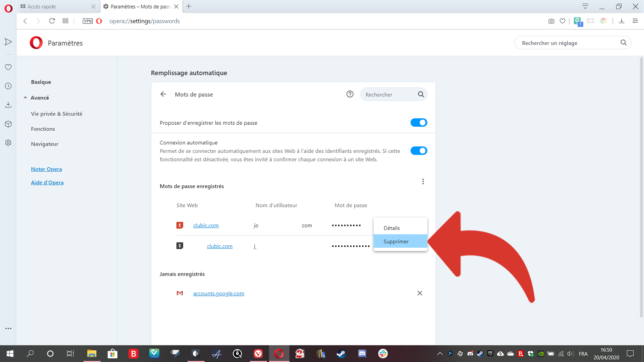Take a snapshot with the camera icon
The width and height of the screenshot is (644, 362).
pos(551,21)
